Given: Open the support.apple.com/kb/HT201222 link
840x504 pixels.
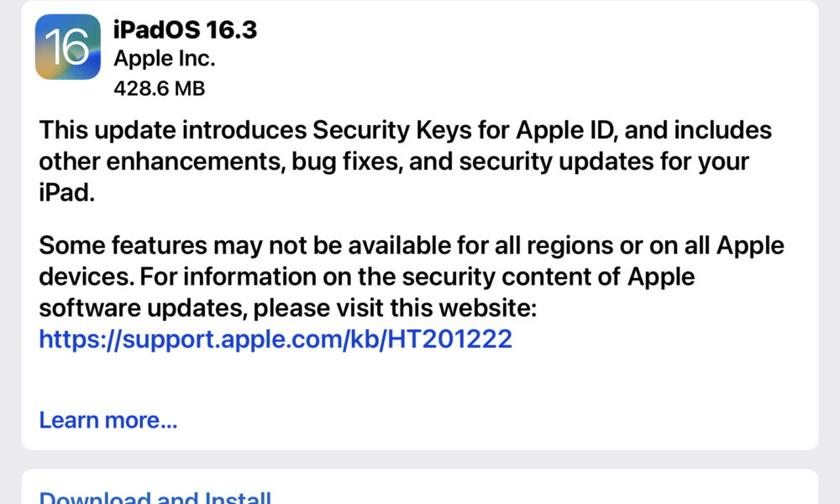Looking at the screenshot, I should (276, 339).
